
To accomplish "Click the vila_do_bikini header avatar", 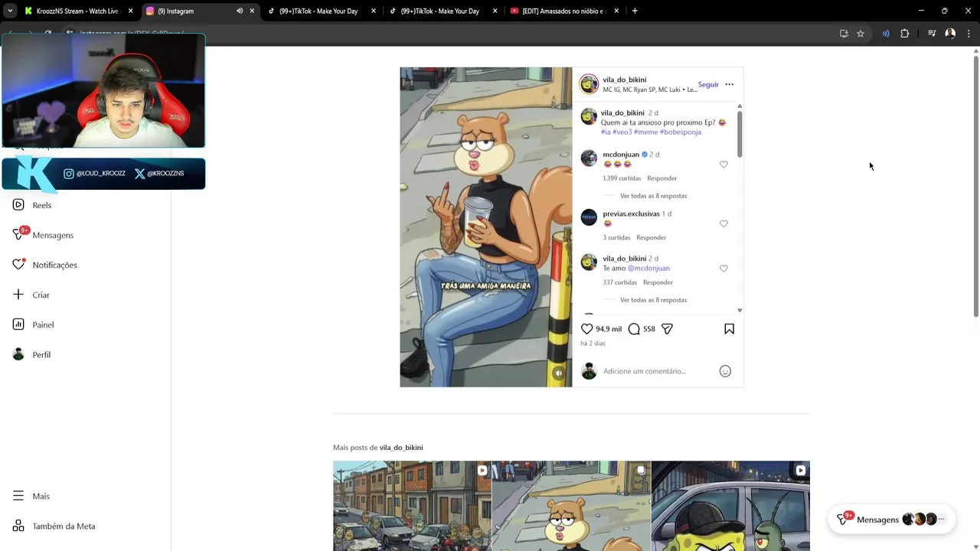I will tap(589, 84).
